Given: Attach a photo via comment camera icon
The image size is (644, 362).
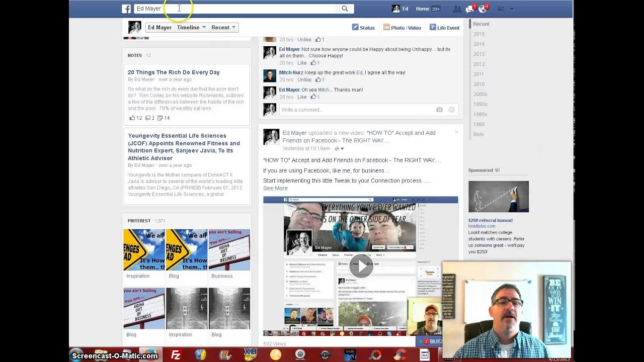Looking at the screenshot, I should (x=439, y=110).
